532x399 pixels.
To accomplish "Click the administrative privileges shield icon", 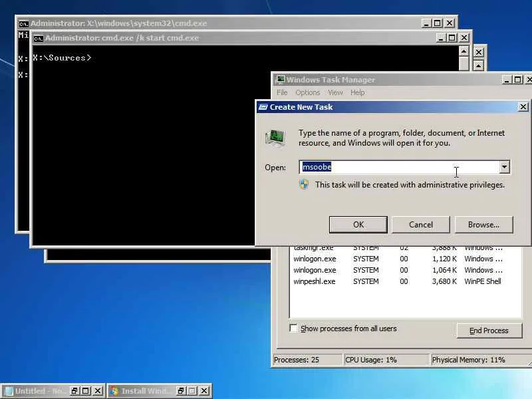I will click(304, 185).
